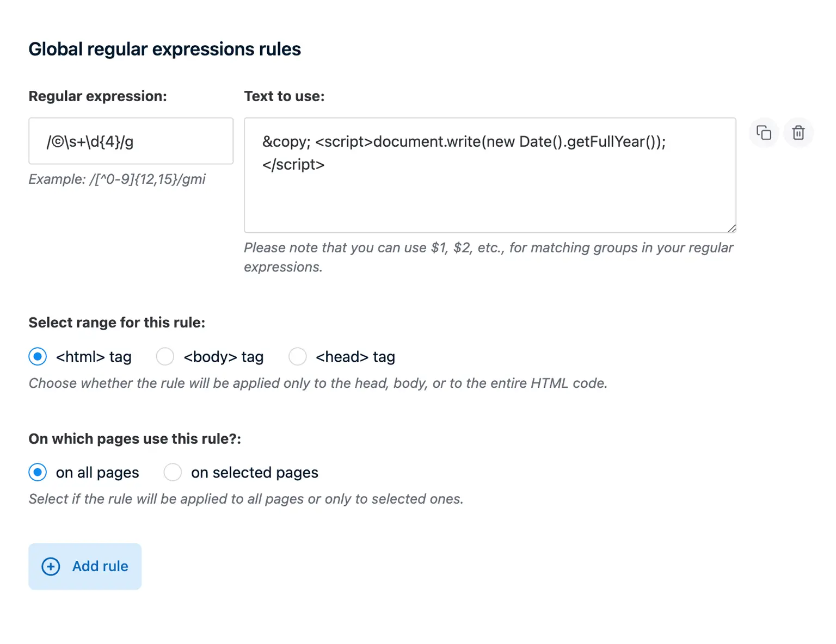
Task: Click the textarea resize handle
Action: pyautogui.click(x=732, y=228)
